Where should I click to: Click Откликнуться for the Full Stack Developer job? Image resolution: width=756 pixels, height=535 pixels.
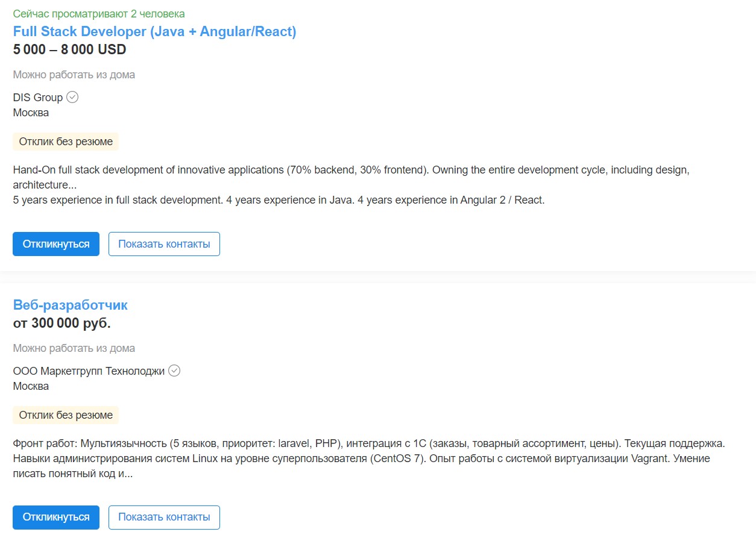(x=56, y=244)
